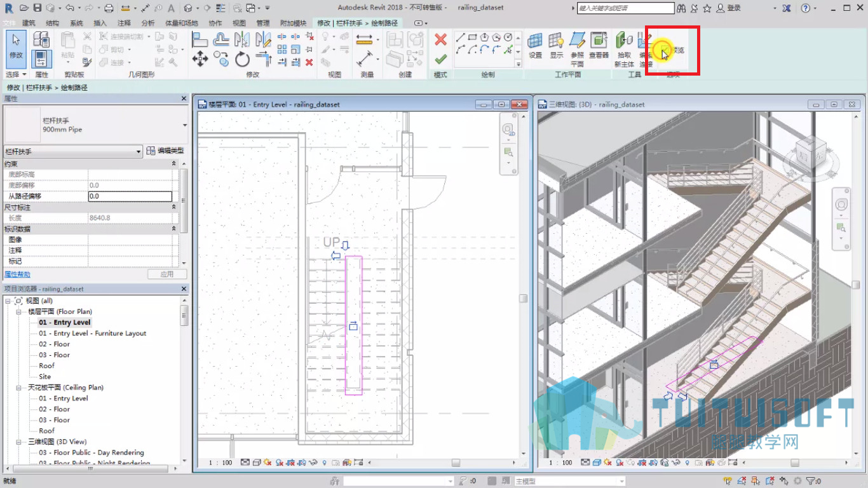Screen dimensions: 868x488
Task: Click the red X cancel edit mode icon
Action: [x=440, y=39]
